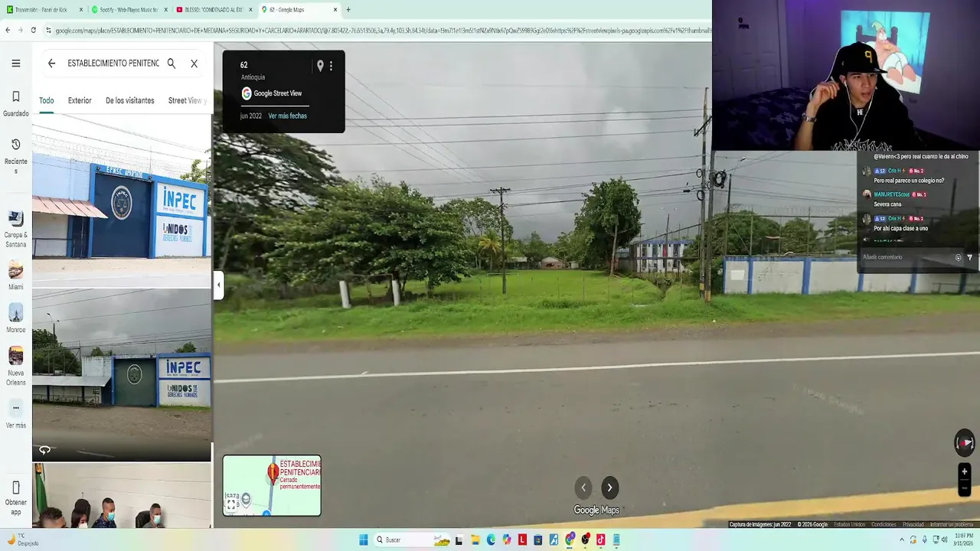Viewport: 980px width, 551px height.
Task: Click Informar un problema link
Action: 952,524
